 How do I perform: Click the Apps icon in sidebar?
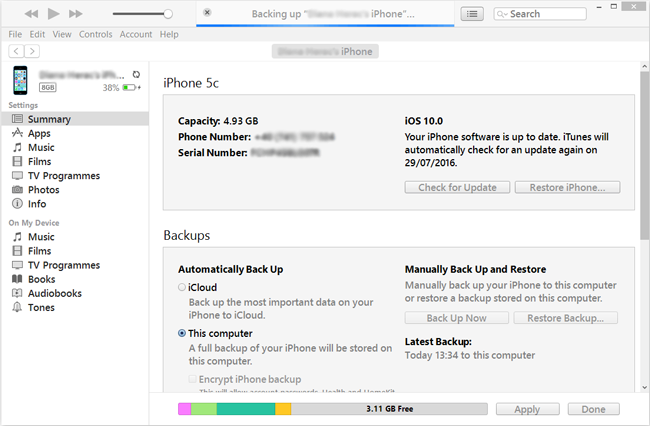point(17,133)
